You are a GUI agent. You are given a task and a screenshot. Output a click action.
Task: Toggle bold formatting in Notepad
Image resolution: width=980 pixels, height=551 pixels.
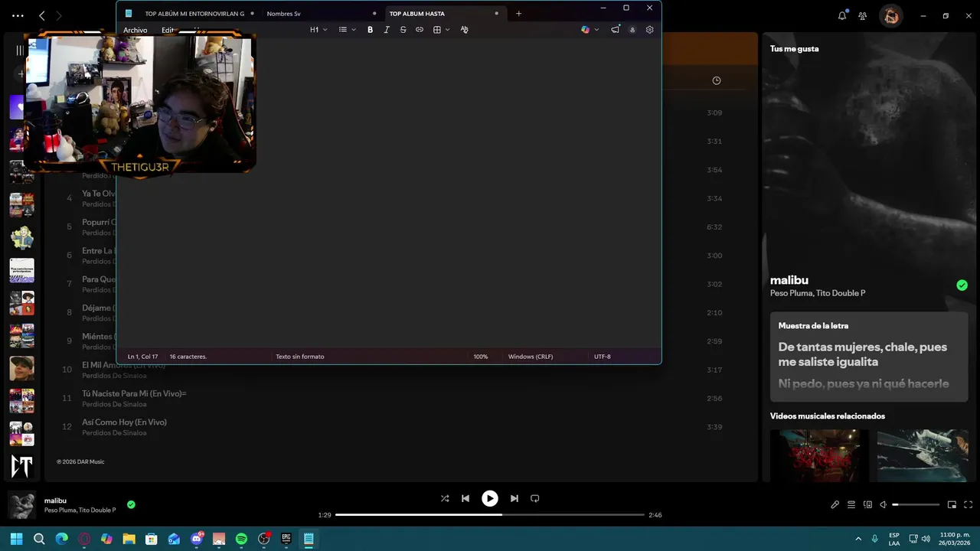(x=370, y=30)
